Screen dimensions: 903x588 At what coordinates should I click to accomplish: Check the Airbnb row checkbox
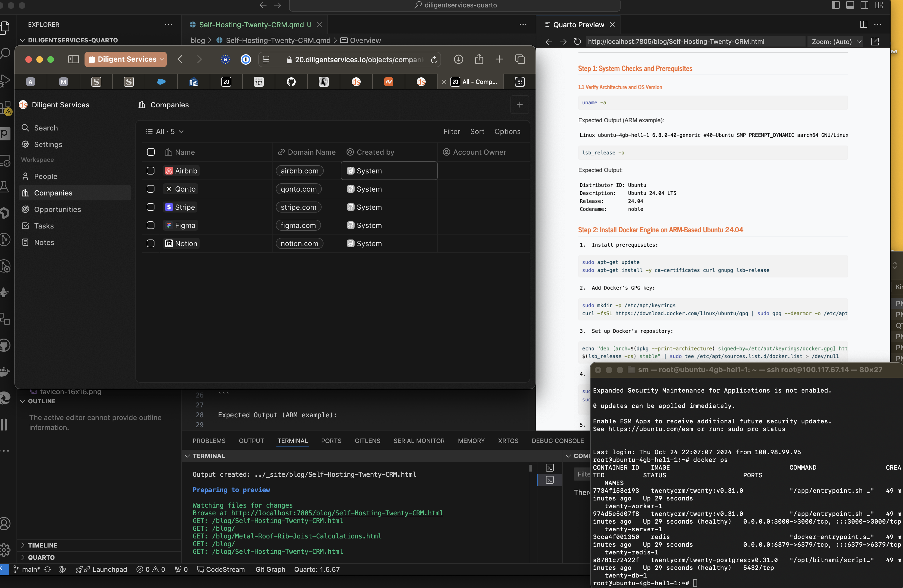click(x=151, y=171)
